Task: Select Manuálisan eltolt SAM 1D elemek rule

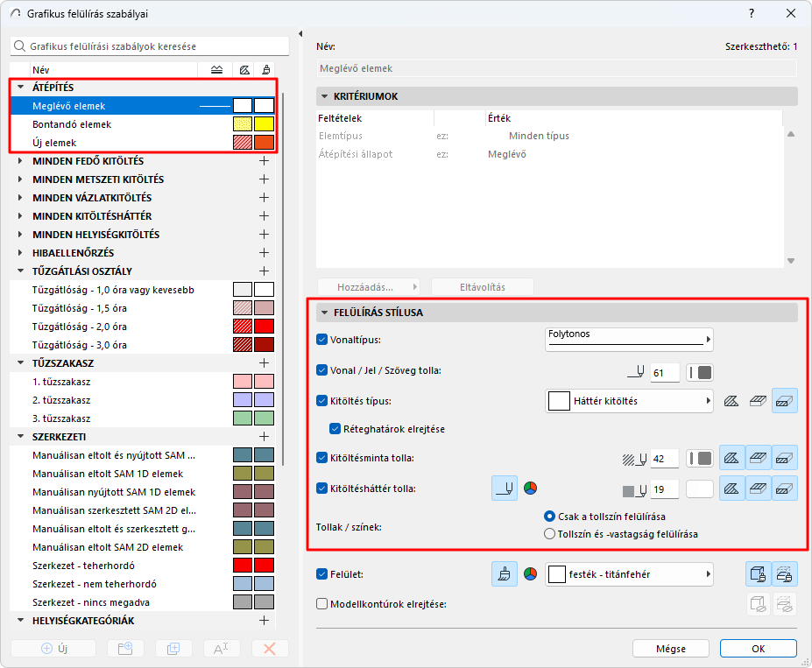Action: click(x=143, y=474)
